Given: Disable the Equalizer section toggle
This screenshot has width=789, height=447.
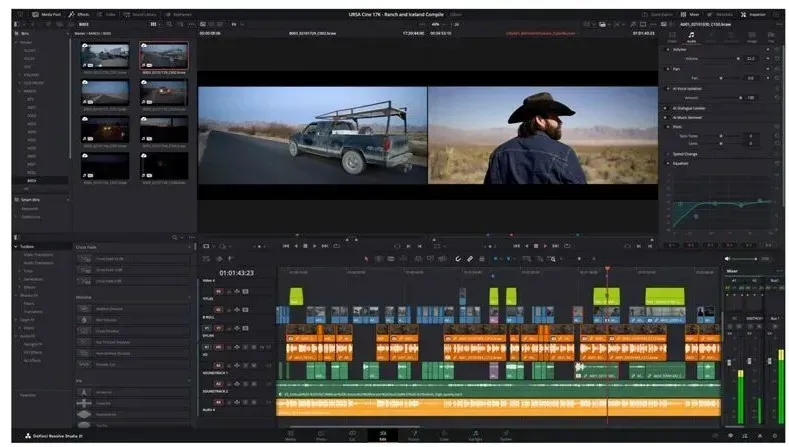Looking at the screenshot, I should [668, 164].
